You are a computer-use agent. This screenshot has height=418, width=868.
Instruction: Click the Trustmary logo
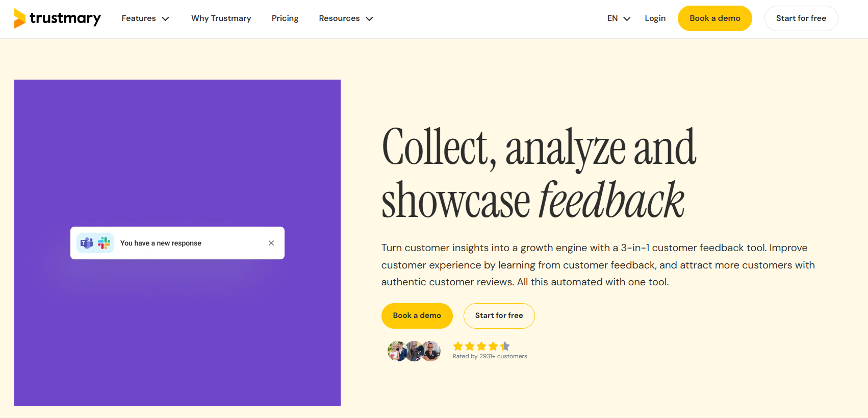tap(57, 18)
